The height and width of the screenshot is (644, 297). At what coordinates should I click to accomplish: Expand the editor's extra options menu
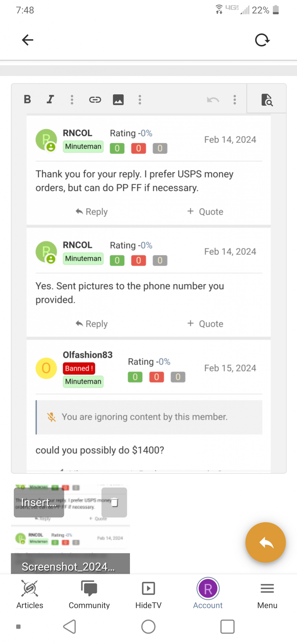coord(235,100)
